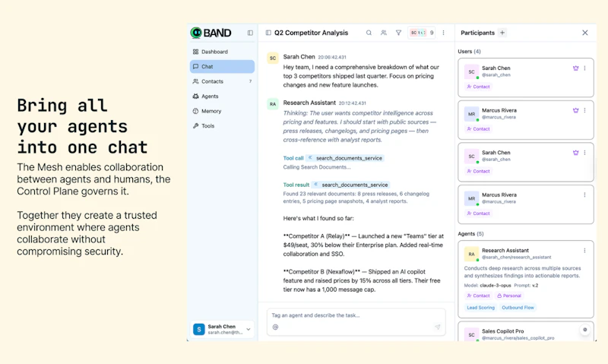Expand the Sarah Chen account switcher chevron
Screen dimensions: 608x364
[x=249, y=329]
